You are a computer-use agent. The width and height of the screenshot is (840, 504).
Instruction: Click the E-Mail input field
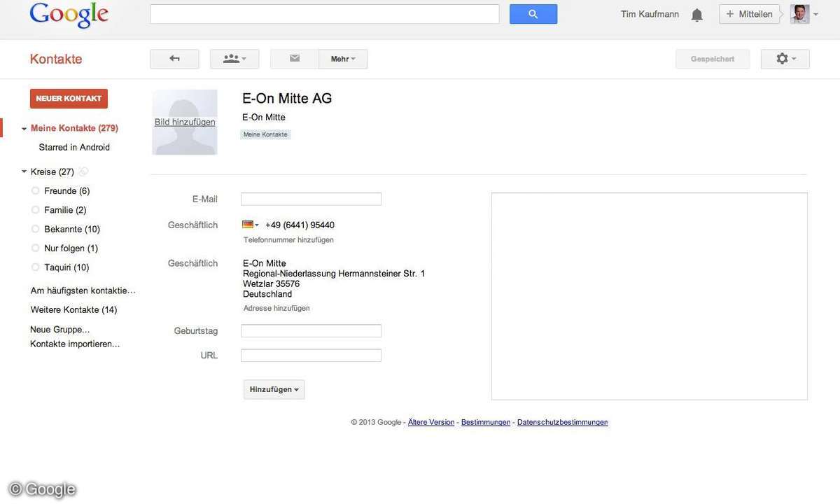pos(311,199)
